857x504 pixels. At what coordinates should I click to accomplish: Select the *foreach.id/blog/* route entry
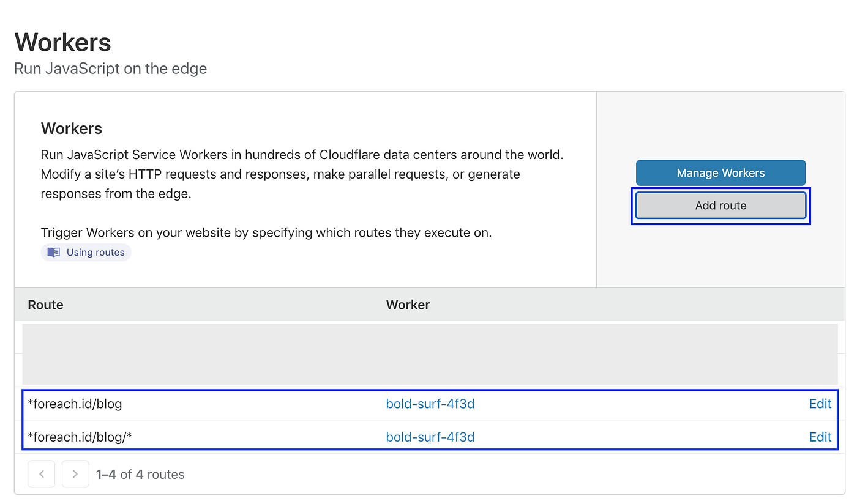click(80, 437)
